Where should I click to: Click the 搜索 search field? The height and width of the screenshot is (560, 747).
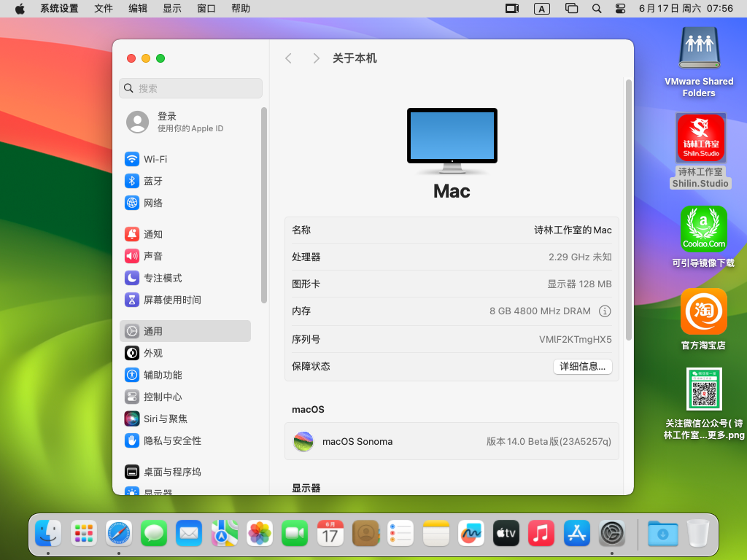pos(191,88)
